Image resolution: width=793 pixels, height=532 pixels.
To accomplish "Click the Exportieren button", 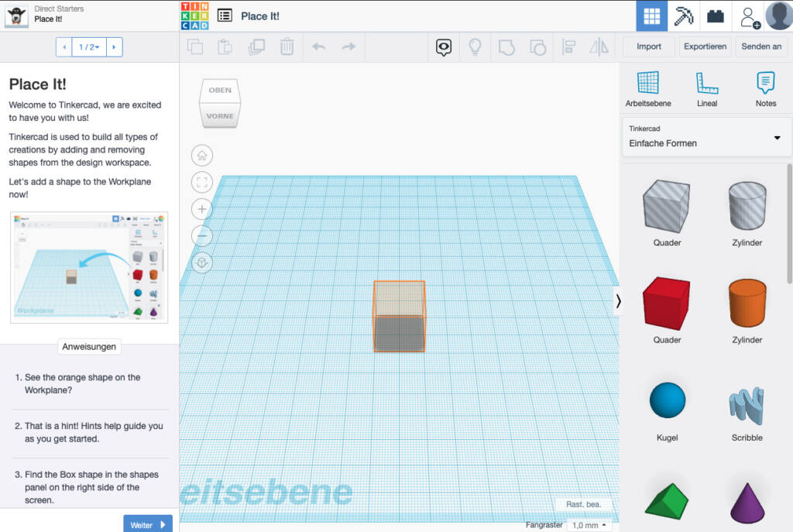I will [x=705, y=46].
